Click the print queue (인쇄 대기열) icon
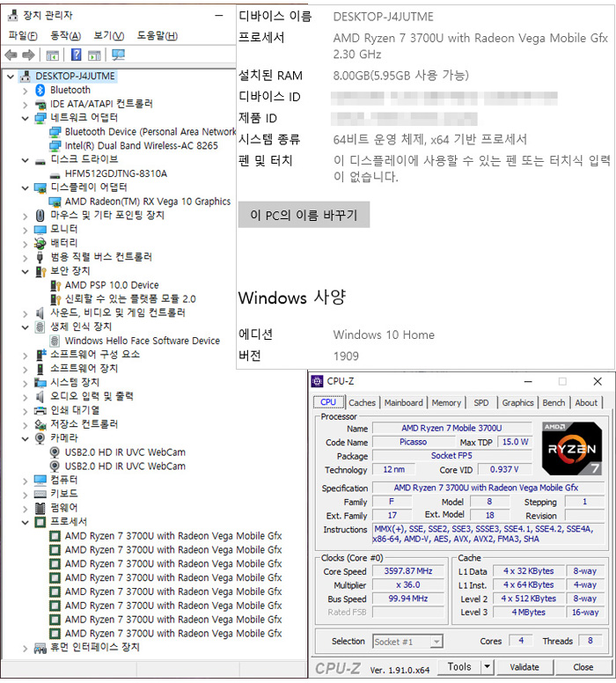 point(40,410)
